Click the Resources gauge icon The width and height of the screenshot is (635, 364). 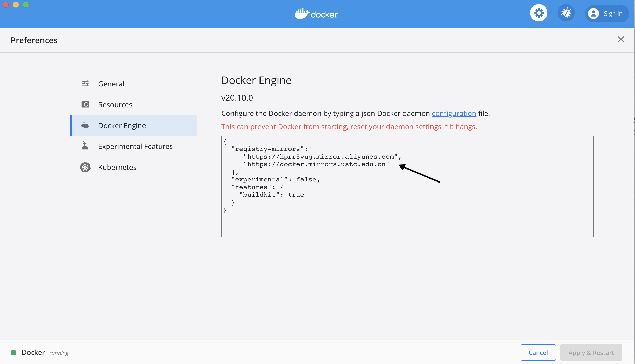coord(85,104)
